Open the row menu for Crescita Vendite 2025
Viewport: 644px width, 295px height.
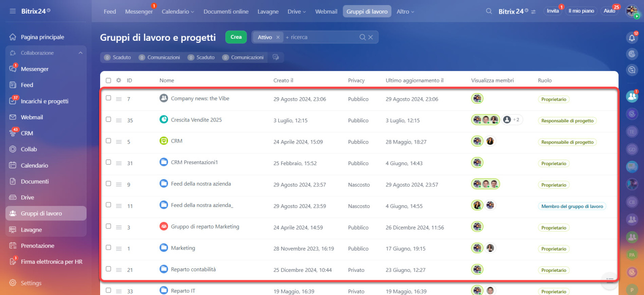[x=119, y=120]
